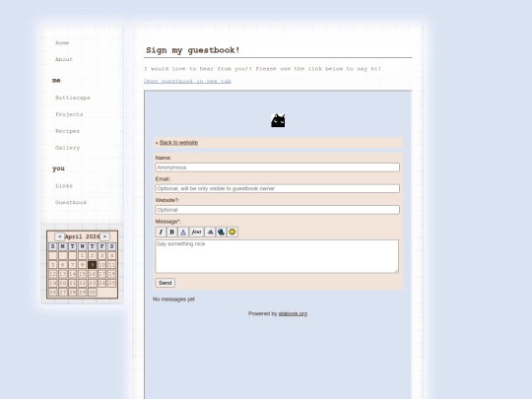Select day 1 in the calendar
532x399 pixels.
[82, 255]
